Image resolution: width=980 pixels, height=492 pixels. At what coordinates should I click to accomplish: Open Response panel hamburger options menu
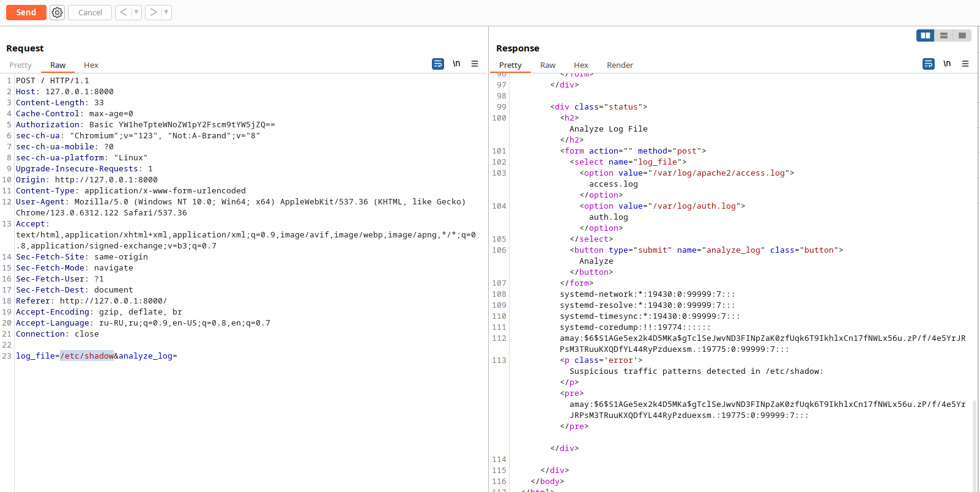[965, 64]
